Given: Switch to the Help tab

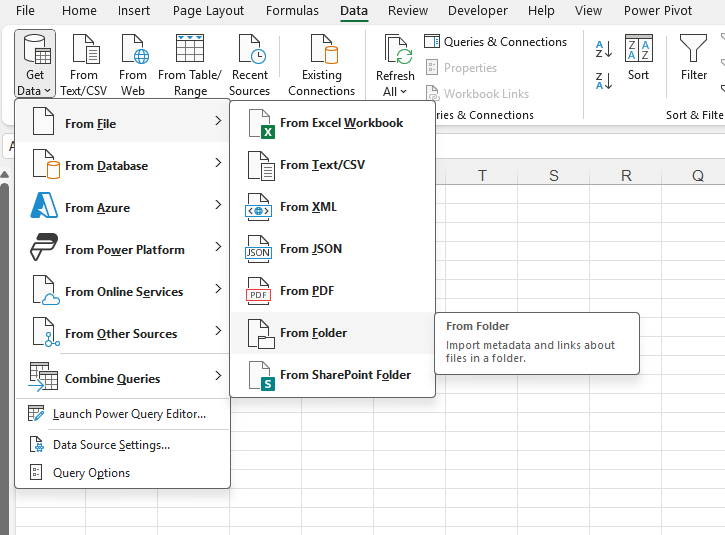Looking at the screenshot, I should [541, 10].
